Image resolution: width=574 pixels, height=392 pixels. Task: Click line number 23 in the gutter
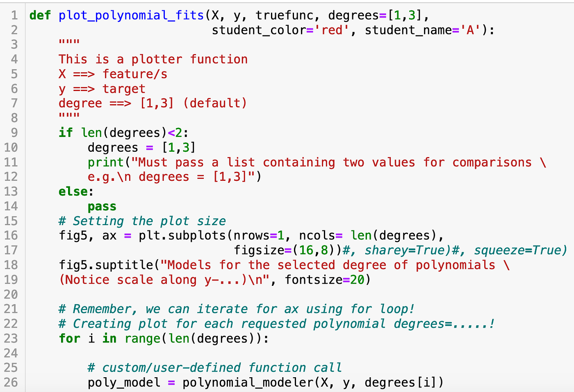(x=11, y=339)
